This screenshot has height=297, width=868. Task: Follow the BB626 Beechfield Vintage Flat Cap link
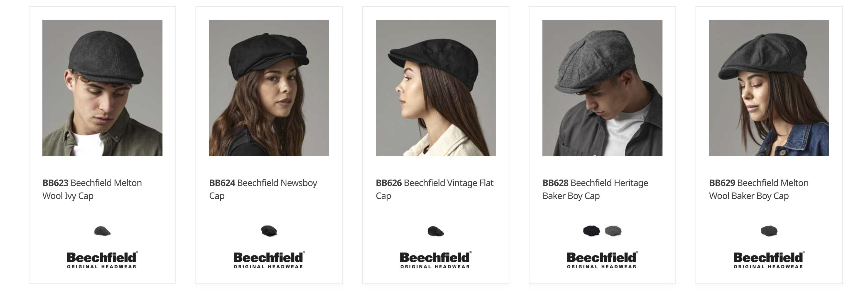(434, 189)
